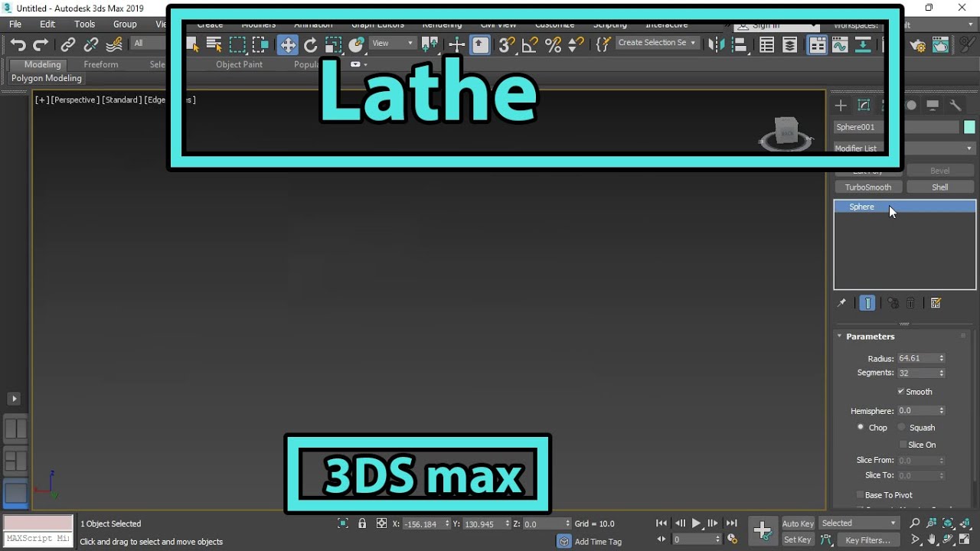This screenshot has height=551, width=980.
Task: Select the Unlink Selection tool
Action: coord(91,44)
